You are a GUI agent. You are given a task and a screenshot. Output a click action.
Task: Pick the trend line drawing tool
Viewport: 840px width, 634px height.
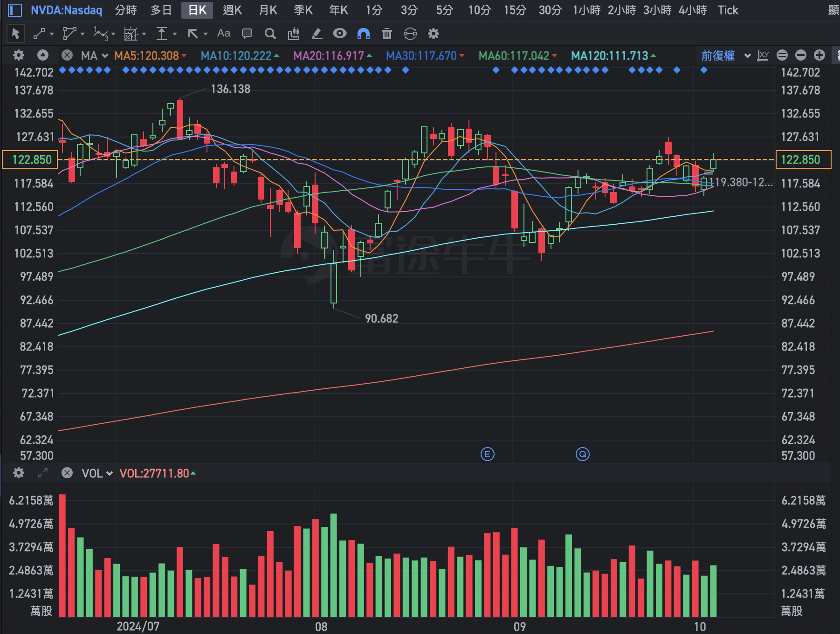tap(39, 34)
